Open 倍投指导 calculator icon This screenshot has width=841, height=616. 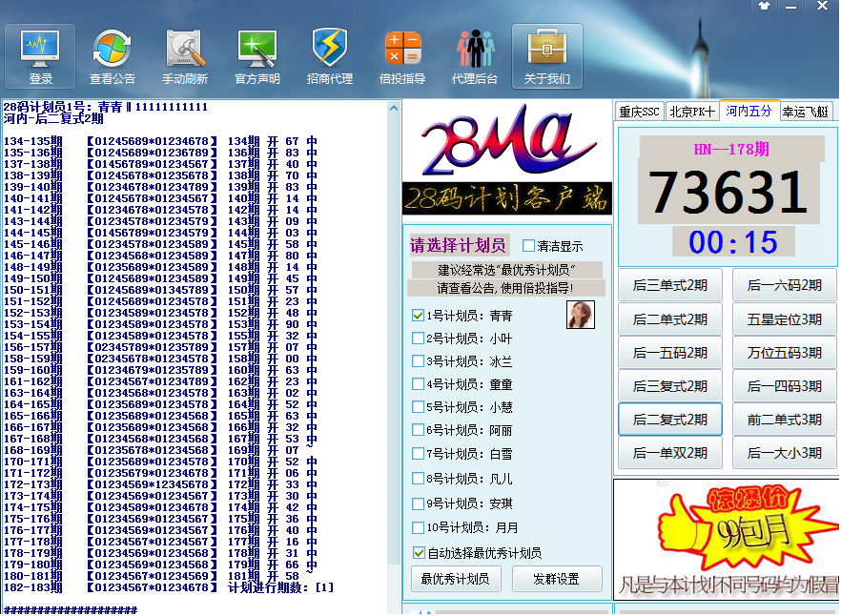(402, 48)
